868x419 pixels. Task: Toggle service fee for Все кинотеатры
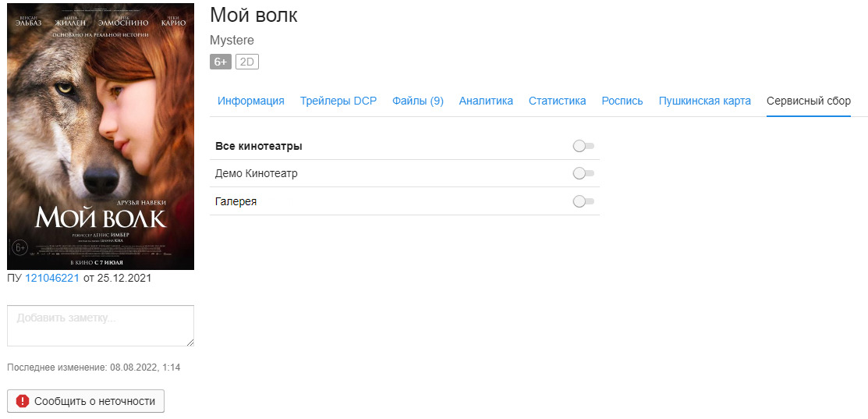583,146
